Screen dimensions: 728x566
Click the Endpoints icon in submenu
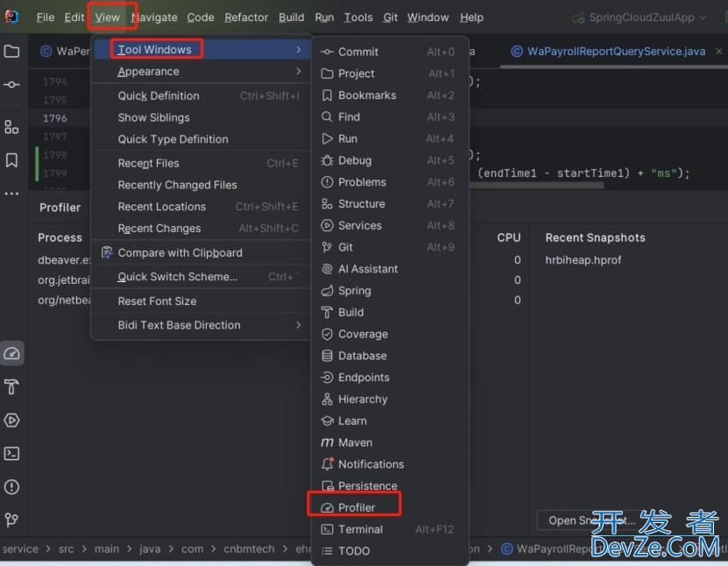tap(327, 378)
